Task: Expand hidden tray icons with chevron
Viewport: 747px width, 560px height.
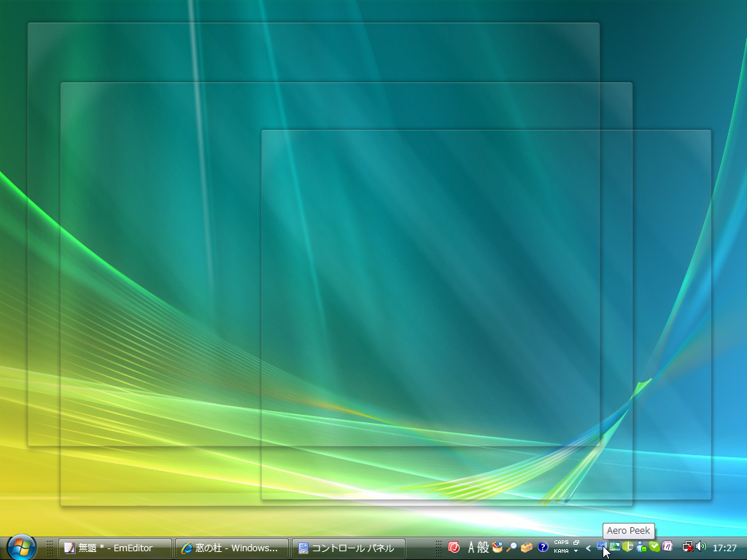Action: 589,548
